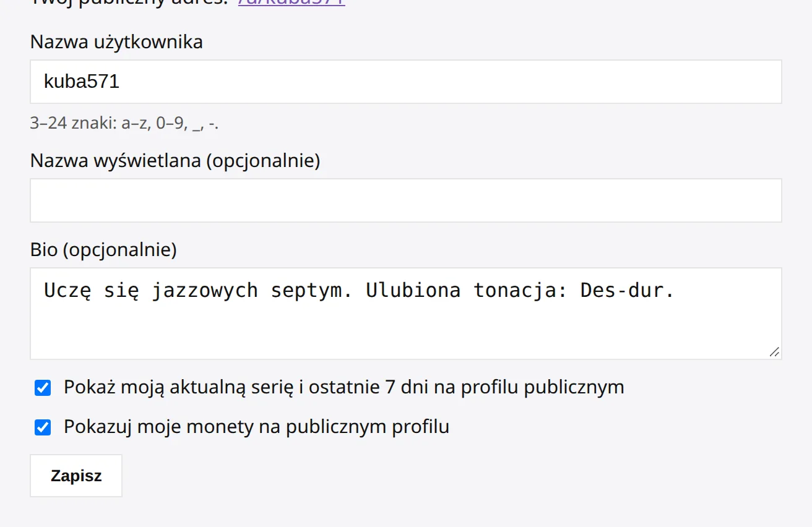812x527 pixels.
Task: Click the "Nazwa wyświetlana (opcjonalnie)" label
Action: pyautogui.click(x=175, y=161)
